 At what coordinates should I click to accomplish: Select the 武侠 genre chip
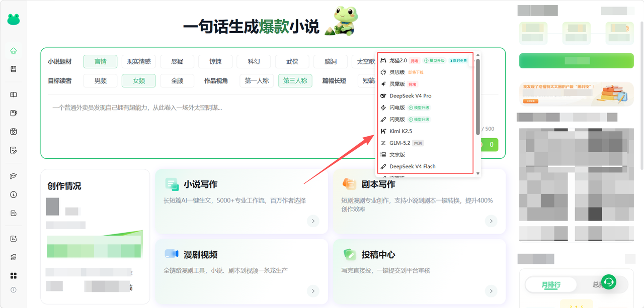pos(292,61)
